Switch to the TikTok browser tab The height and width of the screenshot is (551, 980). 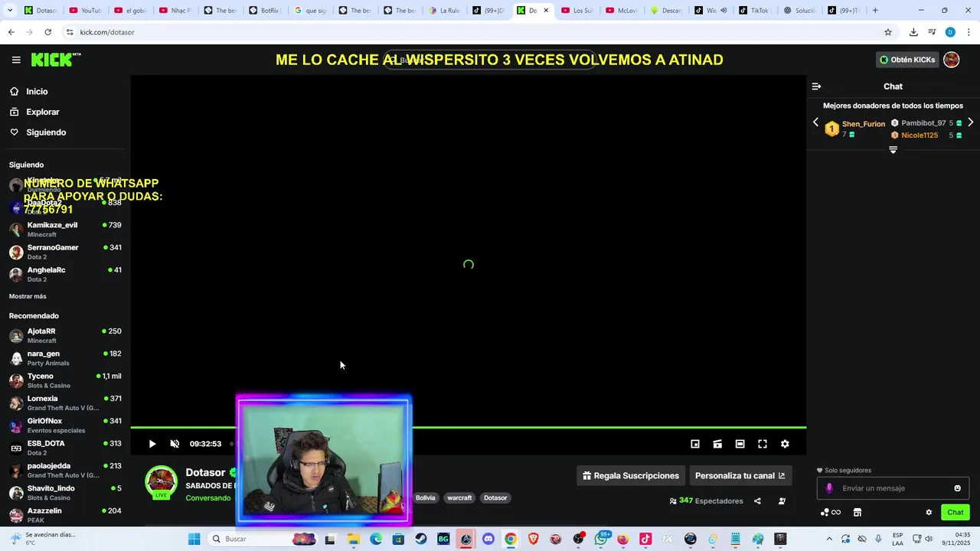(755, 11)
